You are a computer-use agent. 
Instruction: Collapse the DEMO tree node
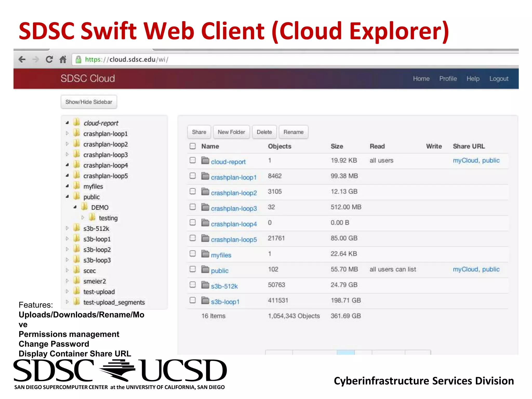click(75, 207)
